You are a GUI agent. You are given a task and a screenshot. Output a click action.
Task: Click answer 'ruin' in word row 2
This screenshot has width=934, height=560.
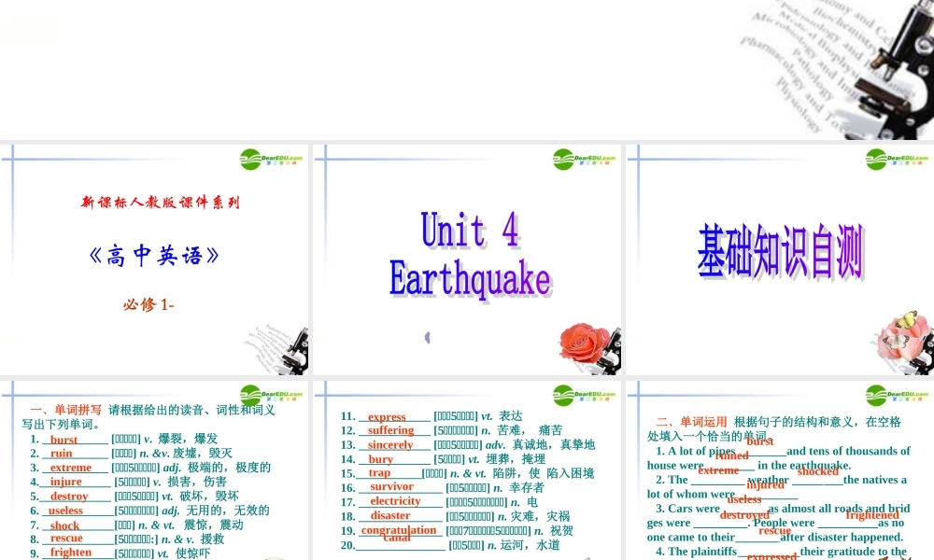point(62,453)
